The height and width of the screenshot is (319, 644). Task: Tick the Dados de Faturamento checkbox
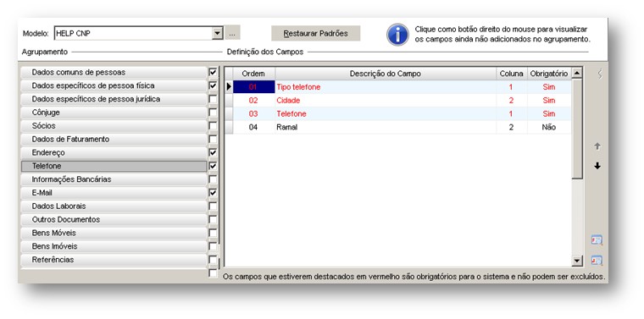pyautogui.click(x=213, y=140)
